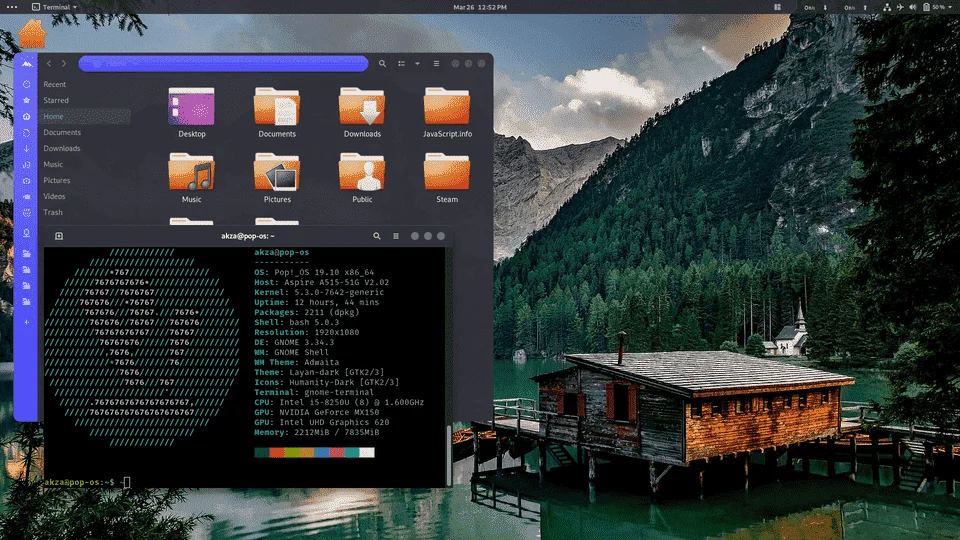Viewport: 960px width, 540px height.
Task: Click the volume icon in top bar
Action: (913, 7)
